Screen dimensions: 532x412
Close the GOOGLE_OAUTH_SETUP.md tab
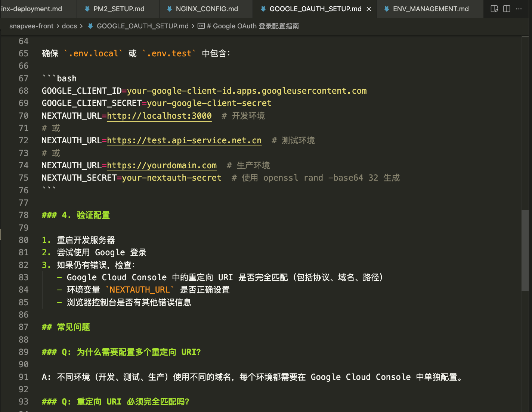[x=369, y=9]
